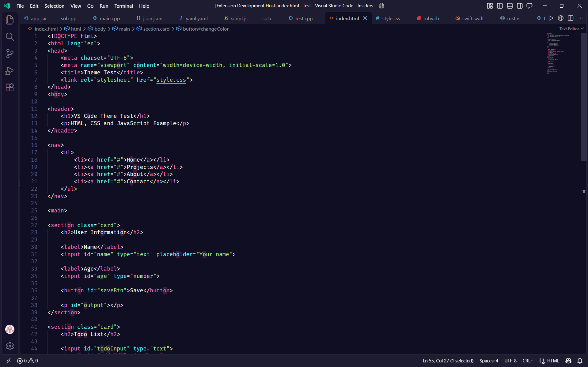Click the errors and warnings count
Screen dimensions: 588x367
28,361
